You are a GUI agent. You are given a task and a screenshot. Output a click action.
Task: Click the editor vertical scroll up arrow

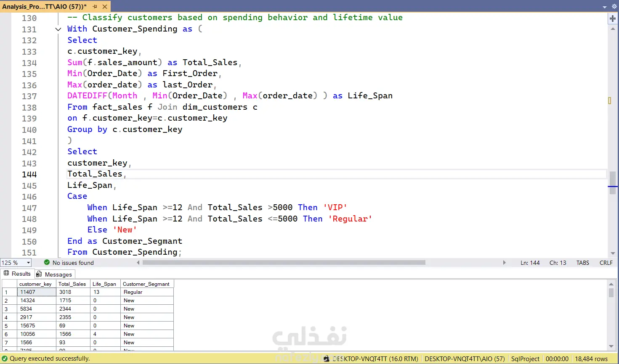point(613,29)
